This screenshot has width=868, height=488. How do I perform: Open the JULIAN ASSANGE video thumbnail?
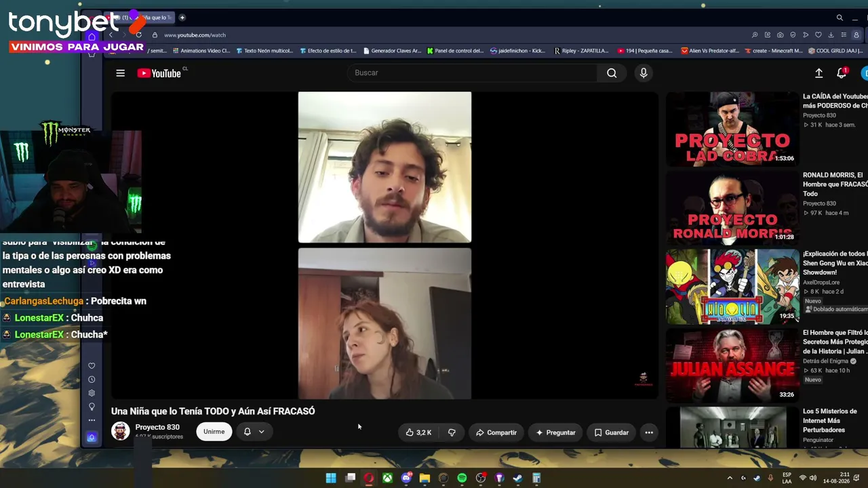[x=732, y=366]
